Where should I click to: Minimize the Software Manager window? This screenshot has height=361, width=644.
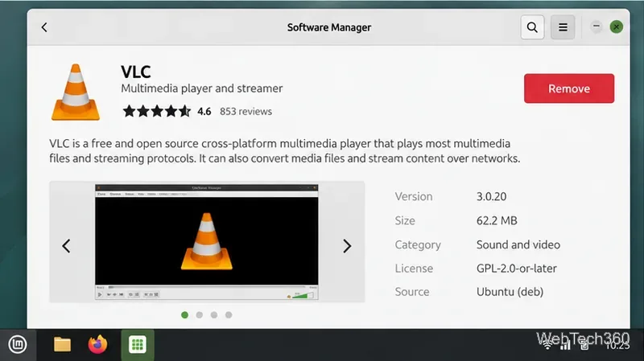tap(597, 27)
